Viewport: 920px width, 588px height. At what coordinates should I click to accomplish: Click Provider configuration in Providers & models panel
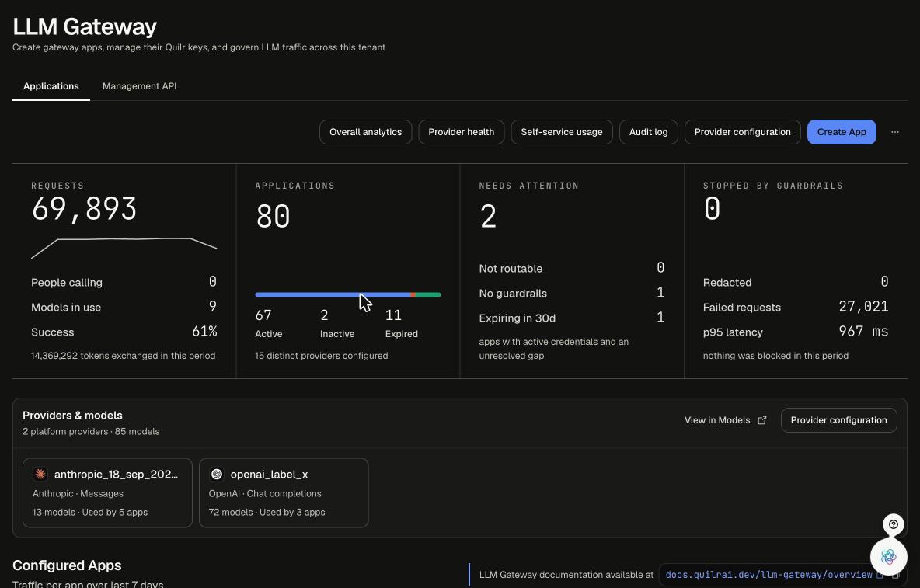click(x=838, y=420)
